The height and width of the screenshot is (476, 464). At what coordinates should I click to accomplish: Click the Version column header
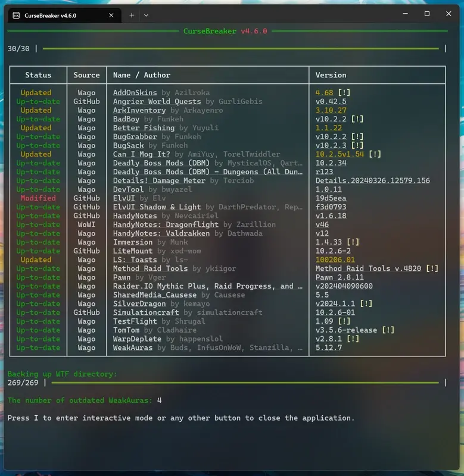(331, 75)
